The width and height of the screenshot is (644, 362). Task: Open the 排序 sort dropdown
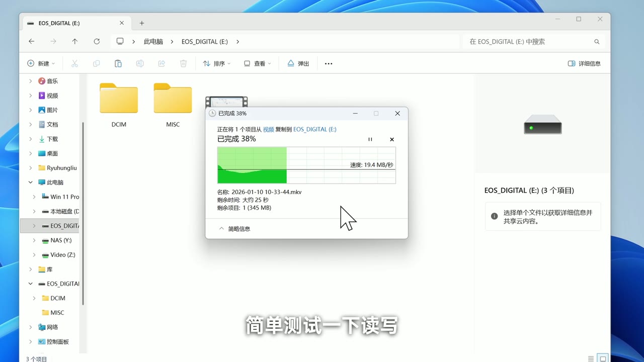(217, 63)
